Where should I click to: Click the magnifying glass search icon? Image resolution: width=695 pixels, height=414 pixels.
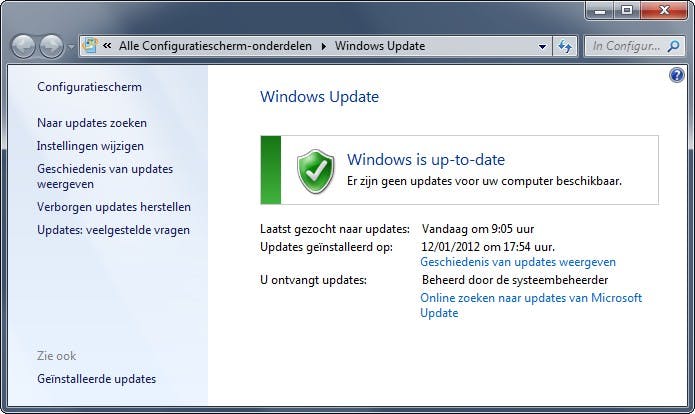pyautogui.click(x=673, y=46)
